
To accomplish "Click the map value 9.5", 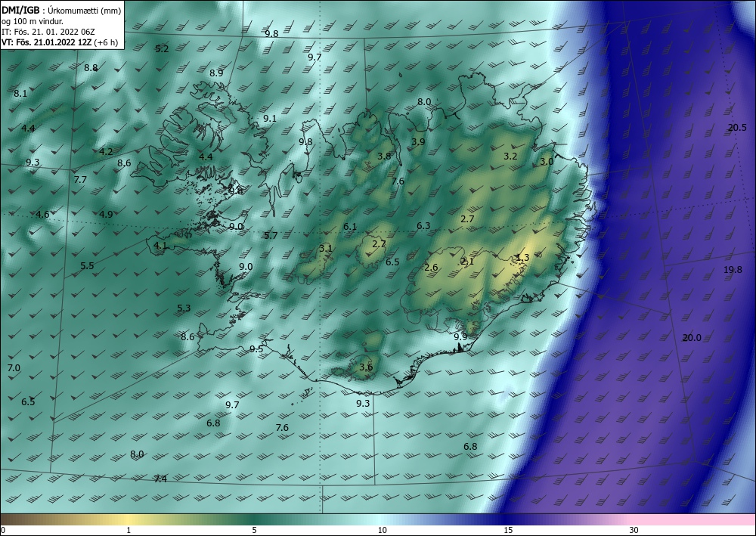I will 256,349.
